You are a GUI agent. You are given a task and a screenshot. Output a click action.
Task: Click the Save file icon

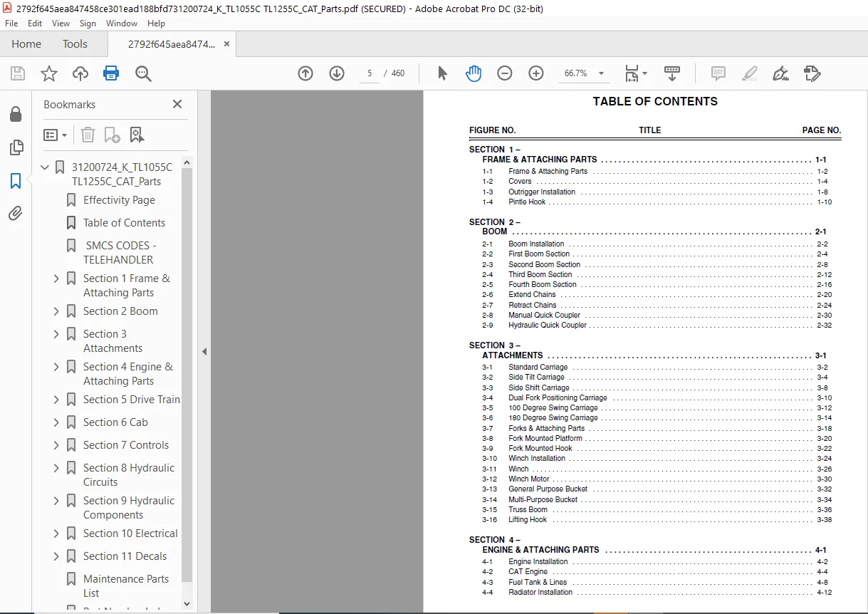tap(18, 73)
